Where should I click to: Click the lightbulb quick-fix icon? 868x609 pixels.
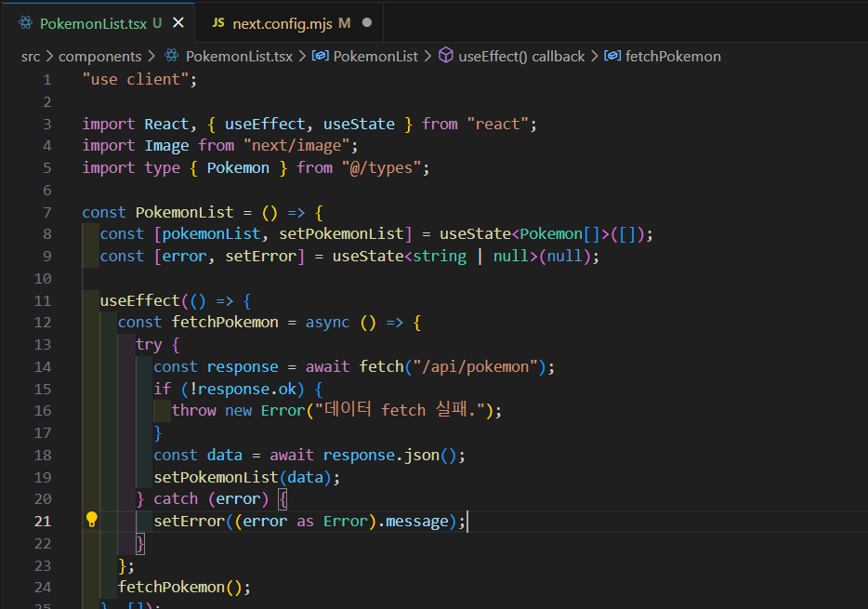[91, 520]
